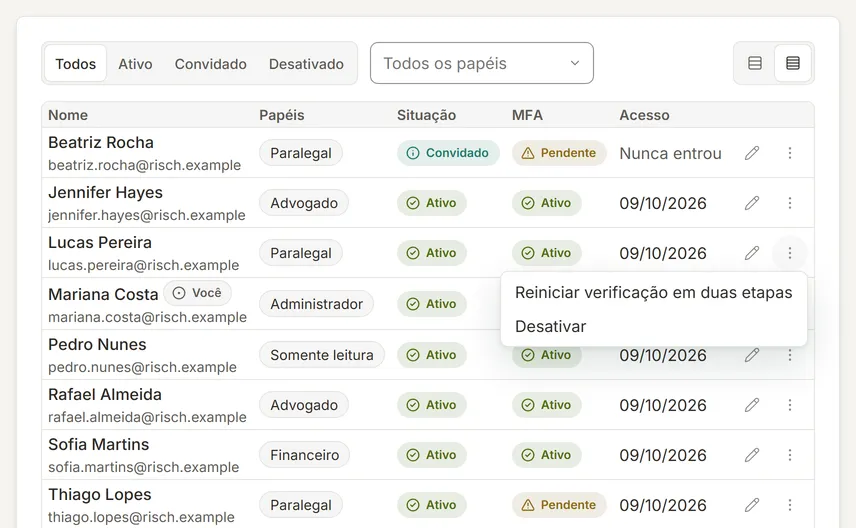Click Financeiro role chip
The image size is (856, 528).
pos(305,455)
